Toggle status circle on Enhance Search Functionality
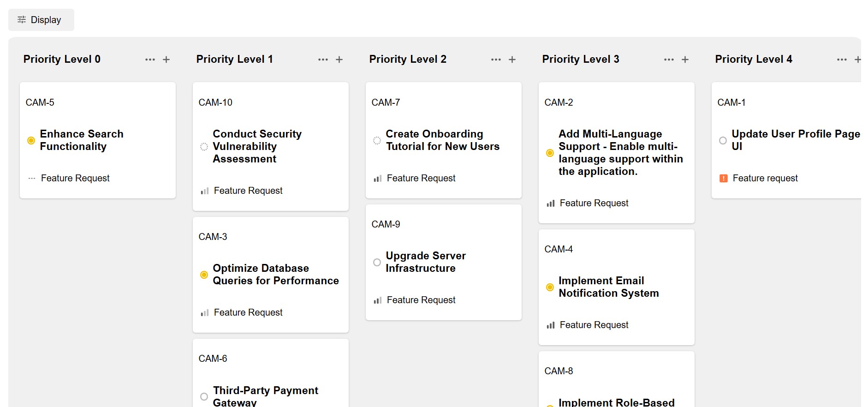The height and width of the screenshot is (407, 868). tap(31, 140)
